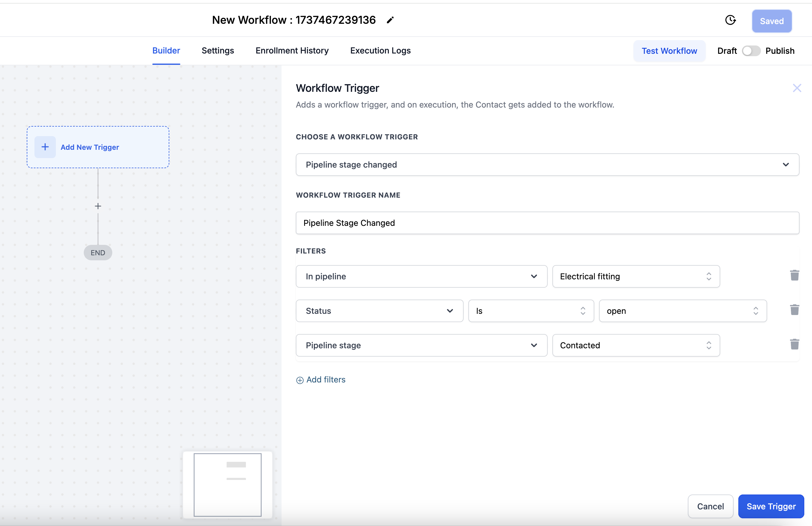This screenshot has width=812, height=526.
Task: Add an action with the plus connector
Action: coord(98,206)
